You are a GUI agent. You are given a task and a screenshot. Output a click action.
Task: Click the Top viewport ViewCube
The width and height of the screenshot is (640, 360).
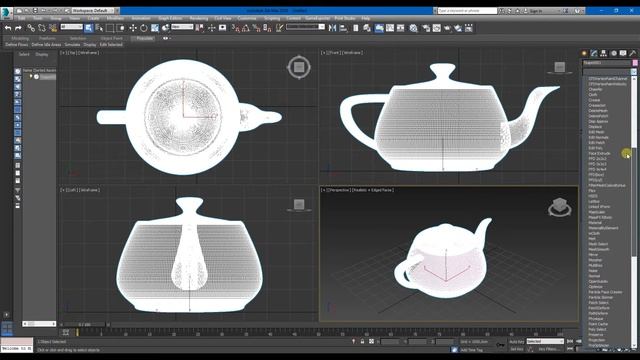coord(299,67)
